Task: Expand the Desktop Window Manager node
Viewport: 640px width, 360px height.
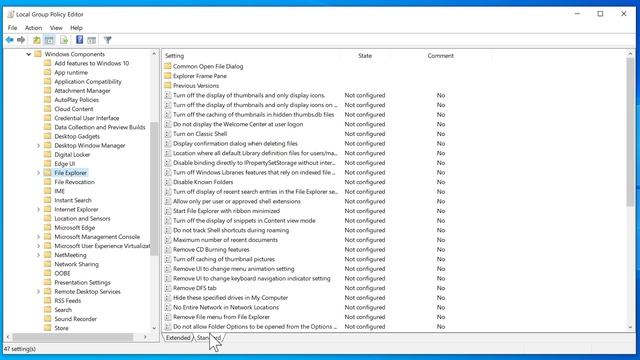Action: [x=38, y=145]
